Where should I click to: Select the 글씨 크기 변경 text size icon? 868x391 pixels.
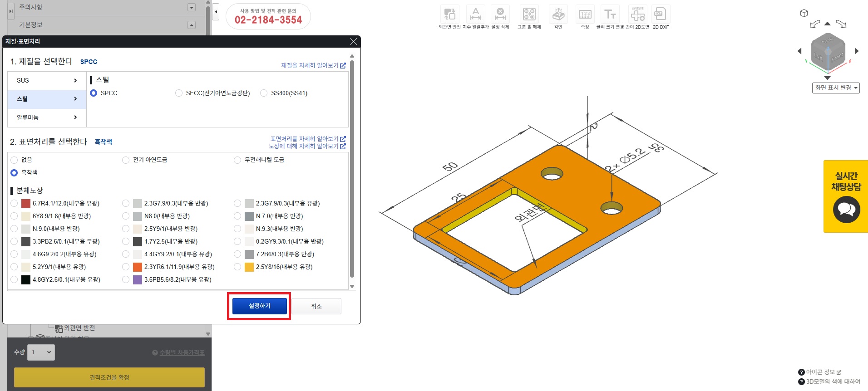click(x=610, y=14)
